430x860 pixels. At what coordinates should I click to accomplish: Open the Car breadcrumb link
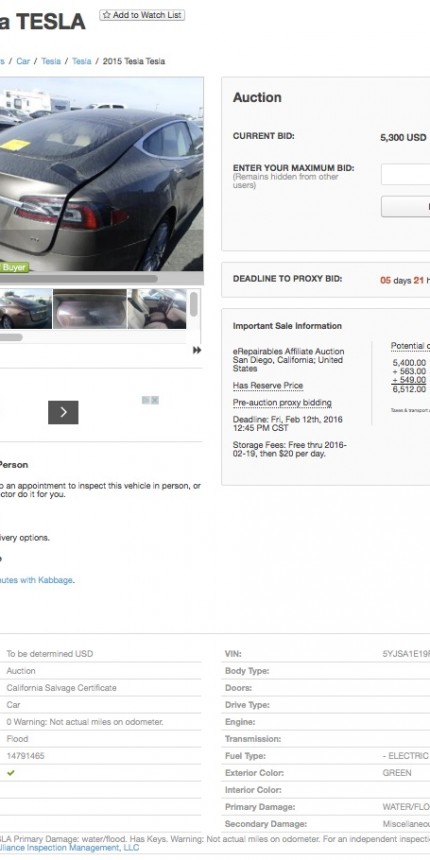[x=23, y=61]
